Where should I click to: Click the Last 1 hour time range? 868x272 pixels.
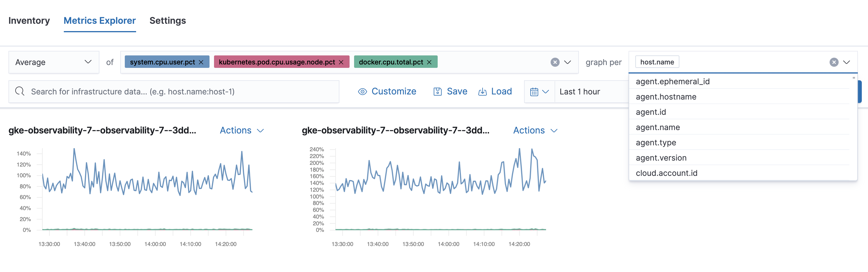tap(579, 91)
